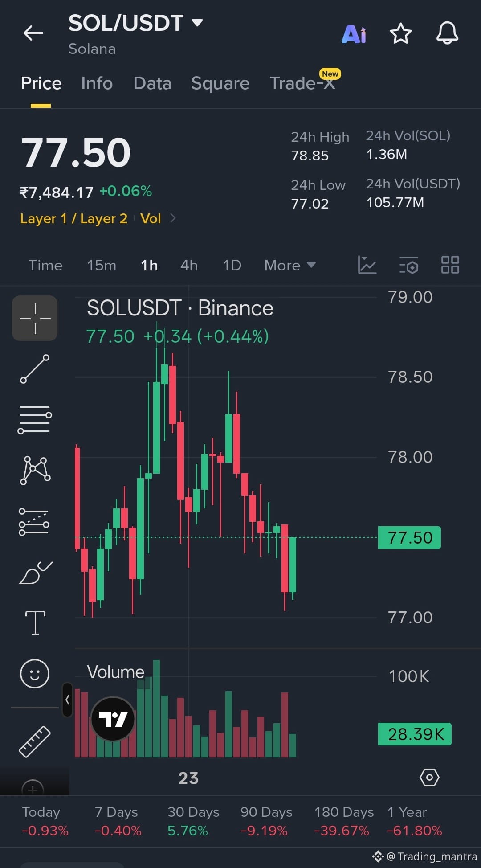The width and height of the screenshot is (481, 868).
Task: Open chart display settings icon
Action: pyautogui.click(x=408, y=265)
